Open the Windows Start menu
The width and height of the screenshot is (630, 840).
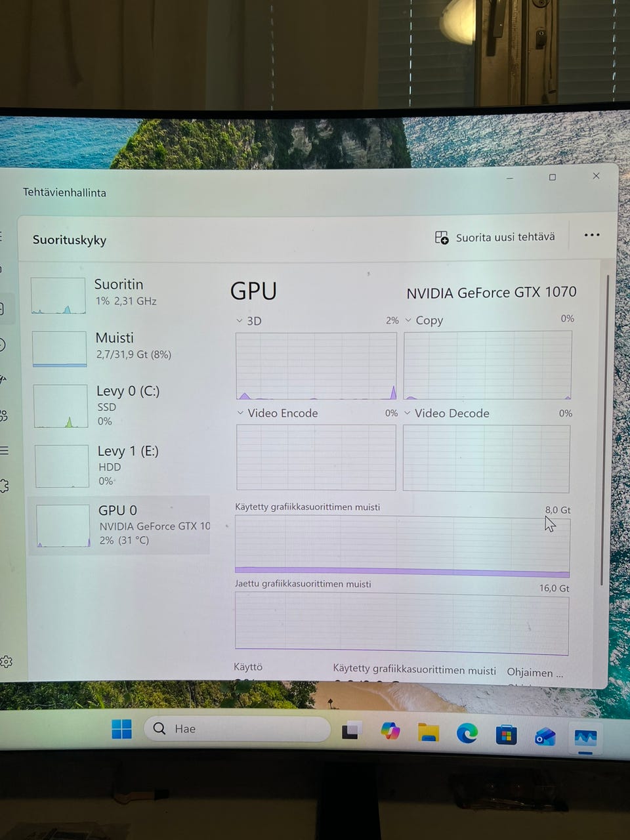(x=121, y=728)
